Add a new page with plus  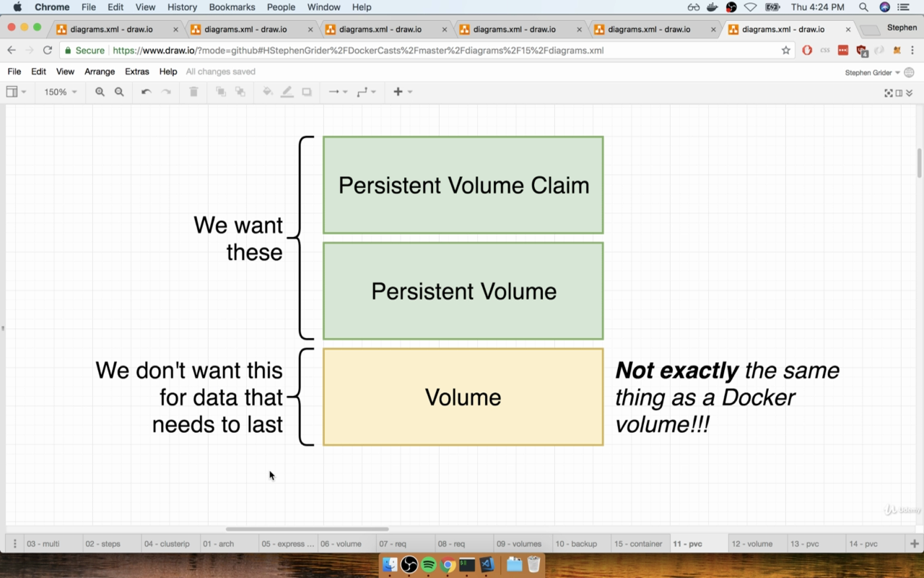click(914, 543)
